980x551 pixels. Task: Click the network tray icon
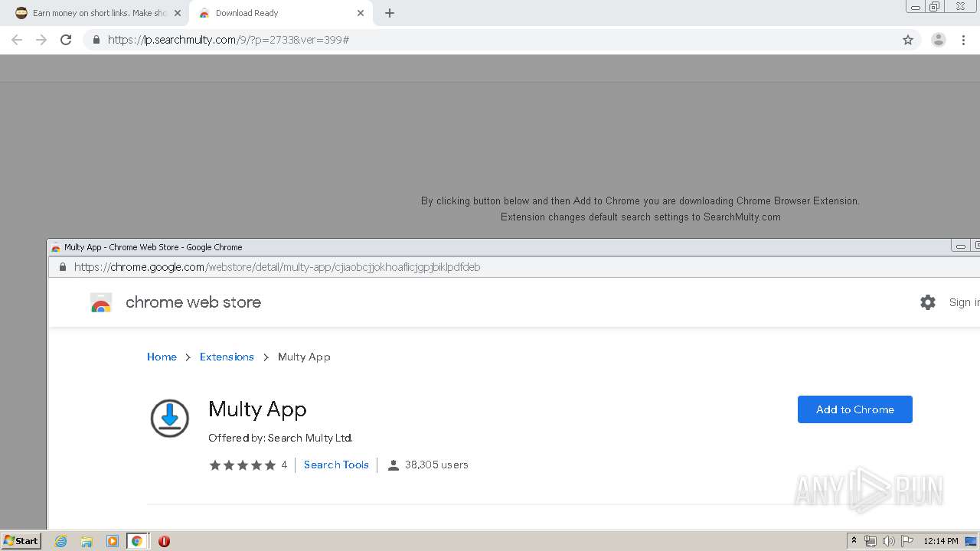[x=871, y=541]
